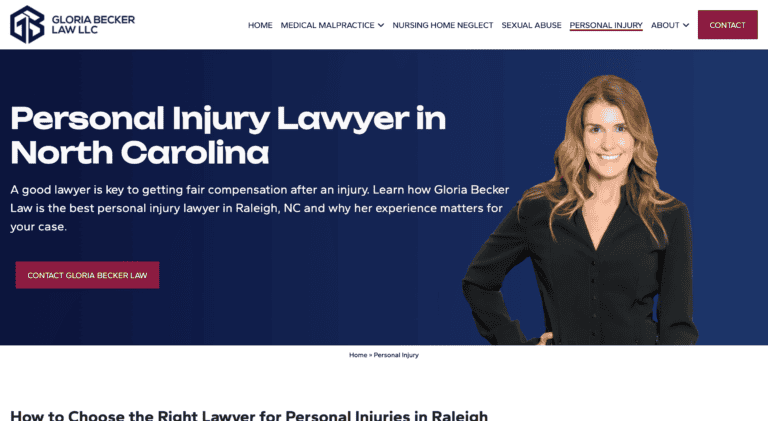Open the MEDICAL MALPRACTICE menu item
The height and width of the screenshot is (421, 768).
point(327,25)
